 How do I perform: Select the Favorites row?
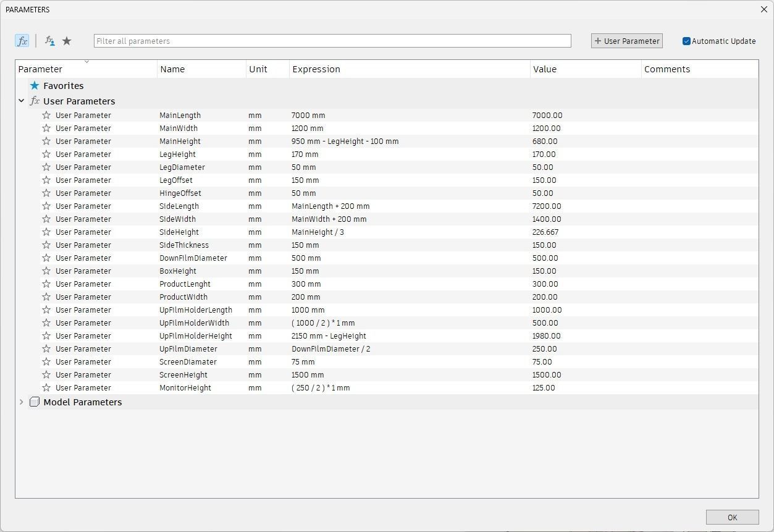pos(387,86)
